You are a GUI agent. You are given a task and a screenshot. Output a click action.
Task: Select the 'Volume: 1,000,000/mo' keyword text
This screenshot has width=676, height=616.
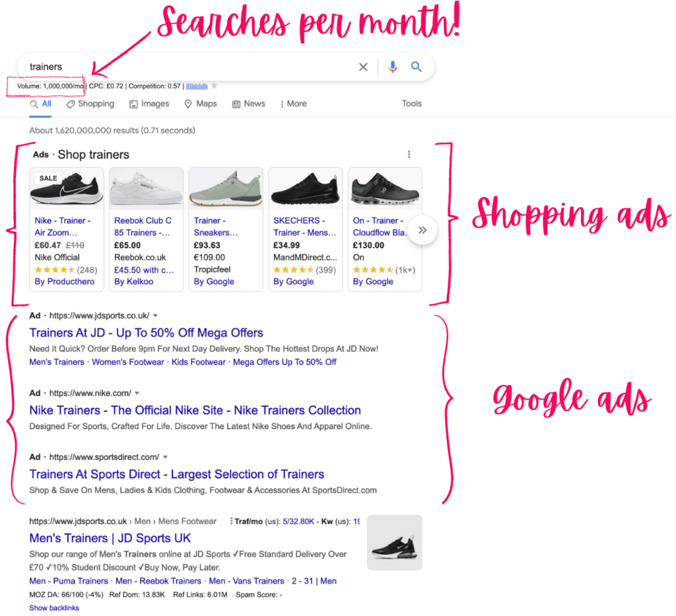tap(50, 86)
